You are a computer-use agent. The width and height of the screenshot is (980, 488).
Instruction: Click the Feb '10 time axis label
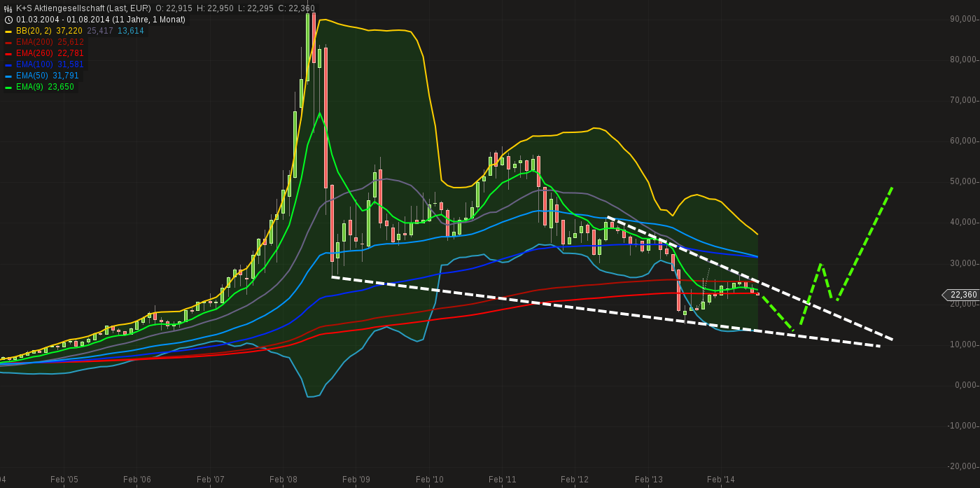pyautogui.click(x=430, y=480)
